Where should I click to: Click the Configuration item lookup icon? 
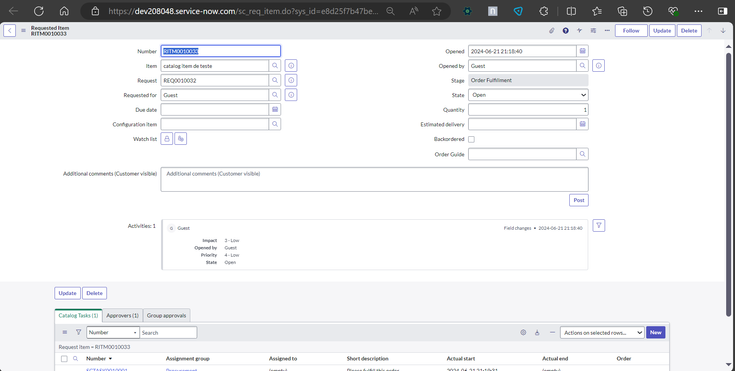pyautogui.click(x=275, y=124)
